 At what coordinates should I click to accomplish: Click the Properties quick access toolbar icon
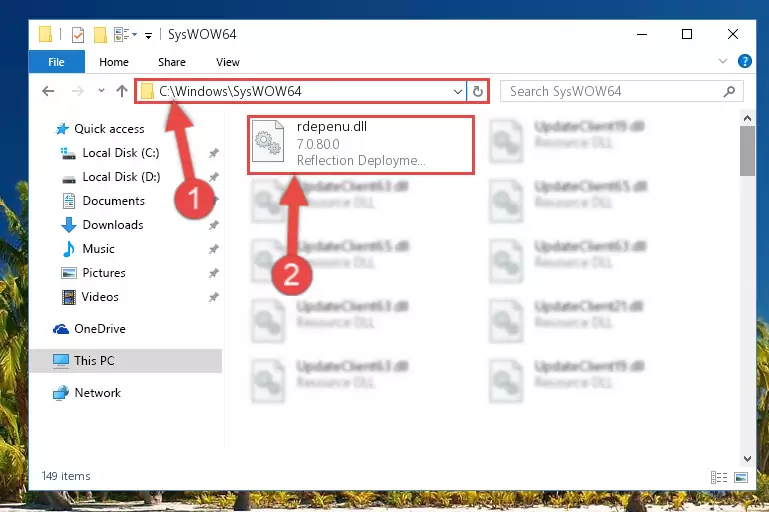77,34
